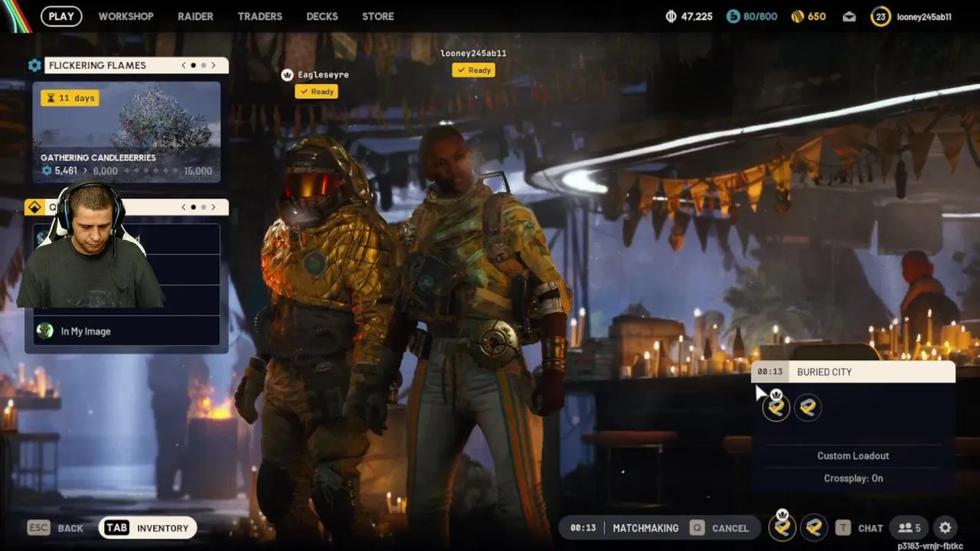Open the level 23 player badge
This screenshot has width=980, height=551.
click(x=880, y=16)
